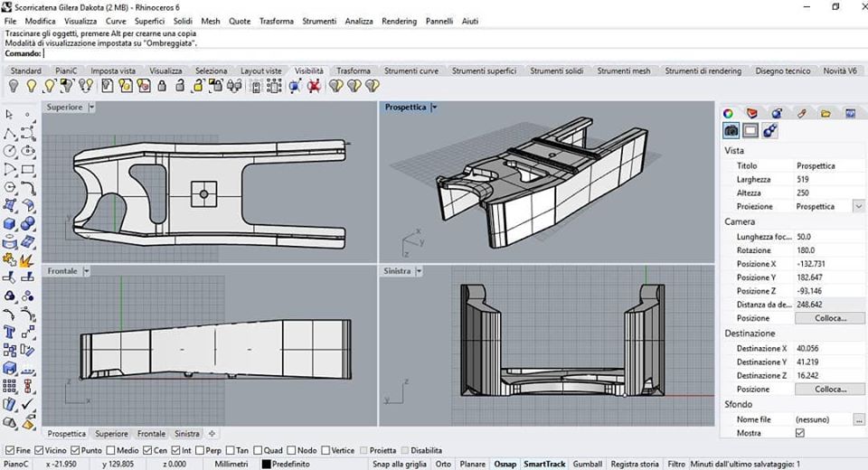Click the black Predefinito layer color swatch
Viewport: 868px width, 470px height.
[x=267, y=464]
